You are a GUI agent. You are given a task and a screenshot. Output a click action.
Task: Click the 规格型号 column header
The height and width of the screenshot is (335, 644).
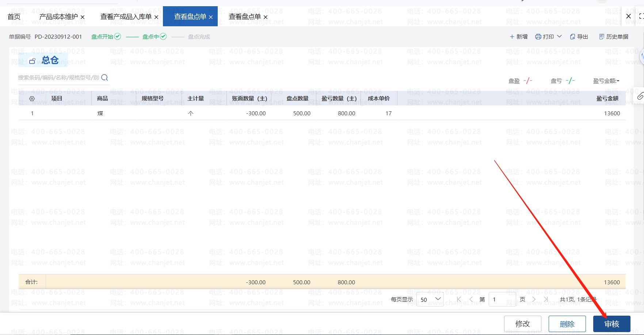pos(152,99)
